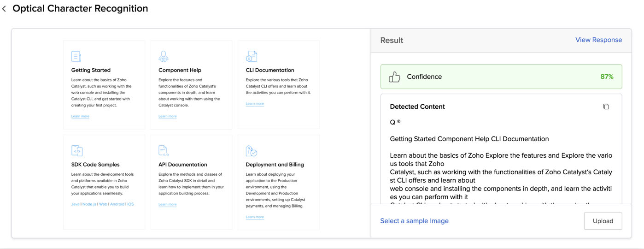The image size is (644, 249).
Task: Choose Select a sample Image
Action: click(x=414, y=221)
